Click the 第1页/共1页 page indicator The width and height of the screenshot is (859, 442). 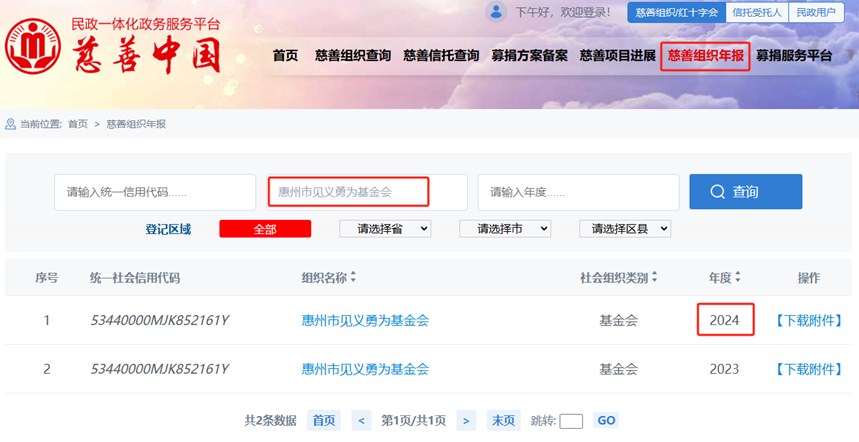[x=414, y=421]
